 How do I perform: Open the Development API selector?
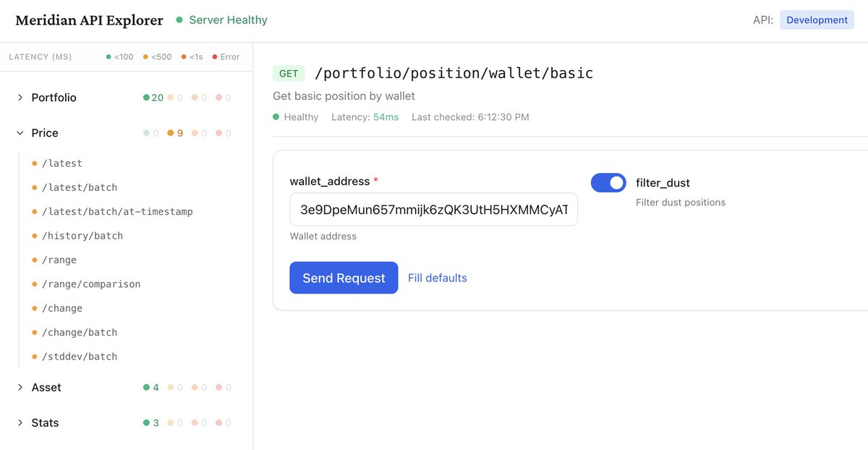point(817,20)
